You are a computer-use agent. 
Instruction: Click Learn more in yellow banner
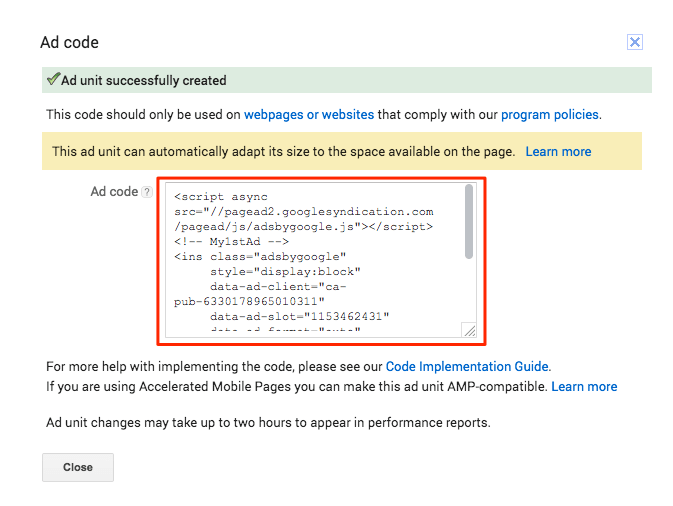pos(558,151)
